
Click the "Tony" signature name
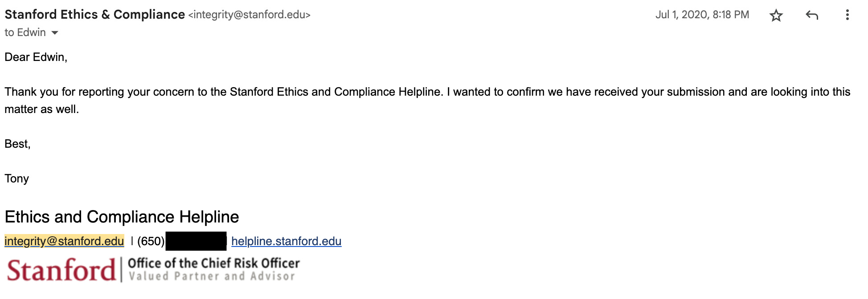tap(16, 178)
